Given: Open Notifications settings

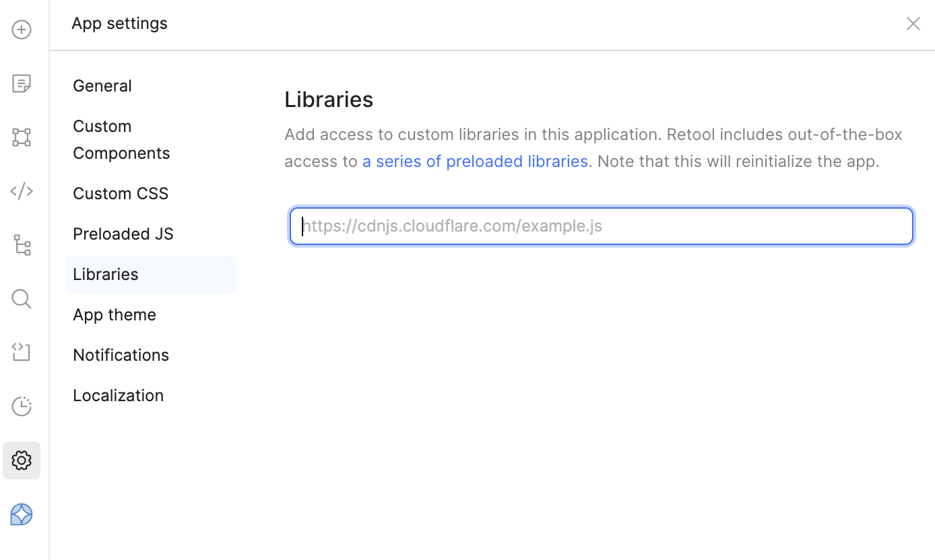Looking at the screenshot, I should 121,355.
